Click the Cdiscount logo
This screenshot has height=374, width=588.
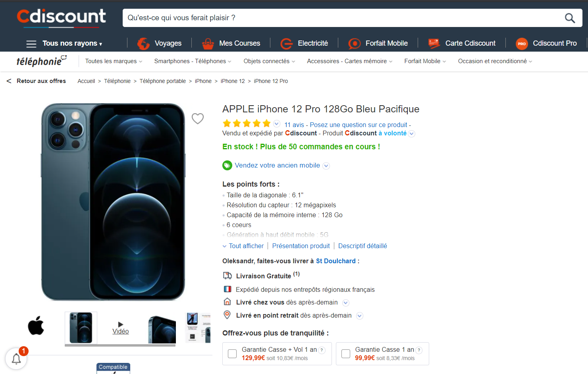[62, 18]
